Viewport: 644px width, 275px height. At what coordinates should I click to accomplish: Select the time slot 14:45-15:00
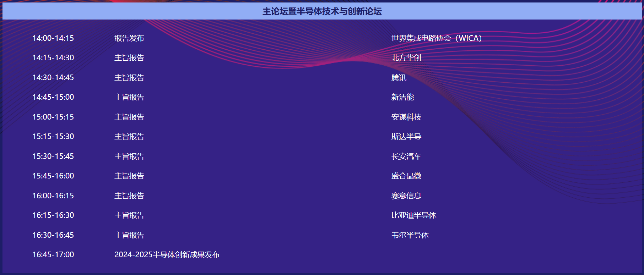[x=53, y=97]
